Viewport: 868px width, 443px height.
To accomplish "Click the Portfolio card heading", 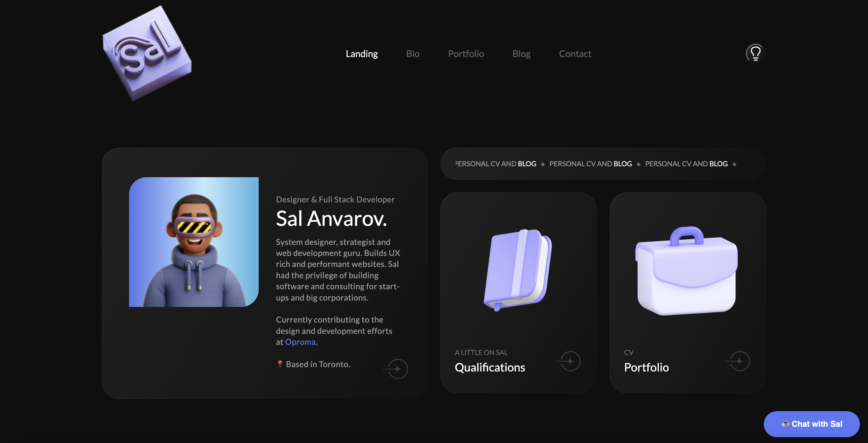I will click(646, 367).
